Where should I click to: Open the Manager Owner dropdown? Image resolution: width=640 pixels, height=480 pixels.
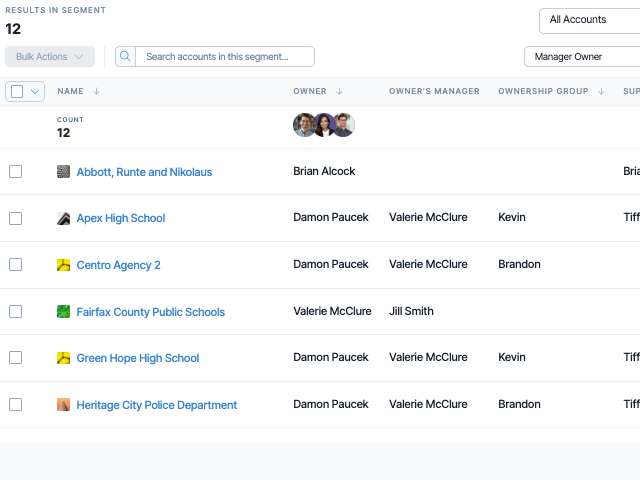(x=582, y=57)
